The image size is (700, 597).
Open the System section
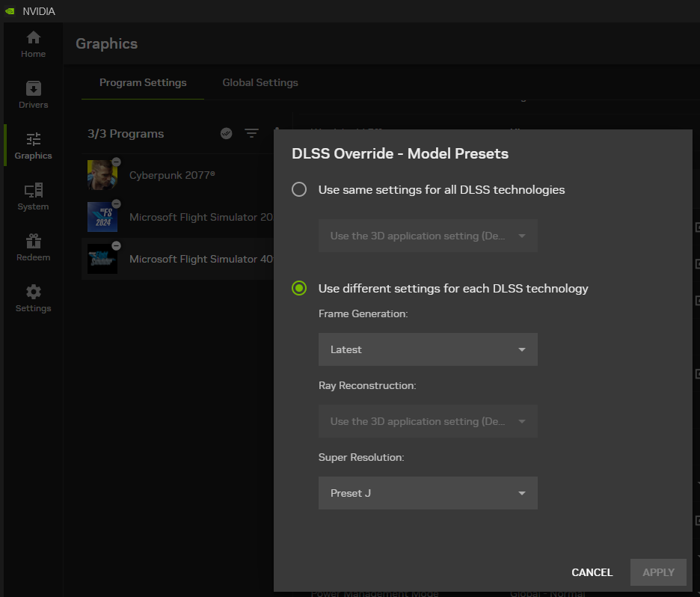click(x=33, y=197)
